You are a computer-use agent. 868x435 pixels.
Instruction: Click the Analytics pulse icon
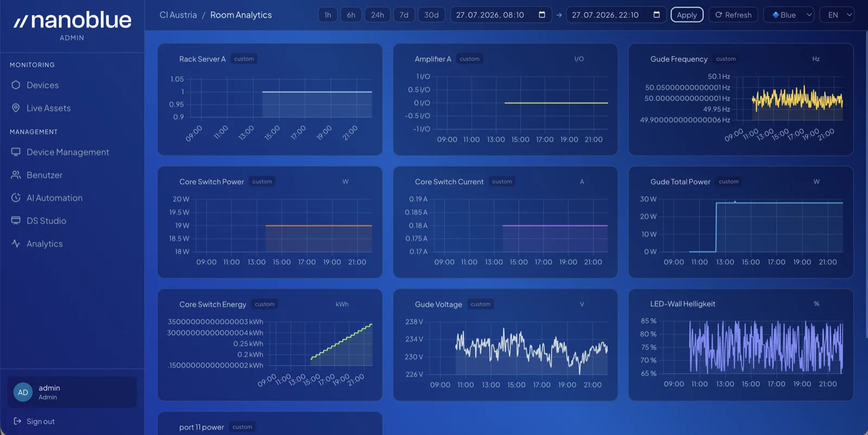(16, 244)
